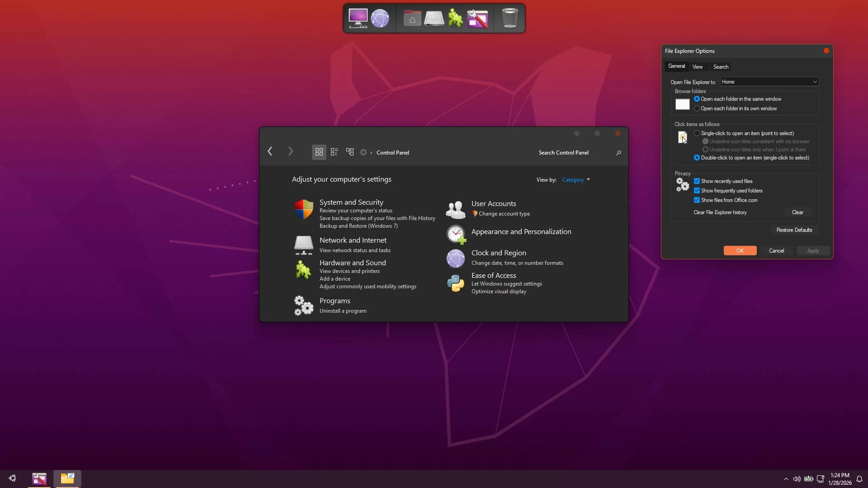Image resolution: width=868 pixels, height=488 pixels.
Task: Select Open each folder in its own window
Action: click(x=697, y=108)
